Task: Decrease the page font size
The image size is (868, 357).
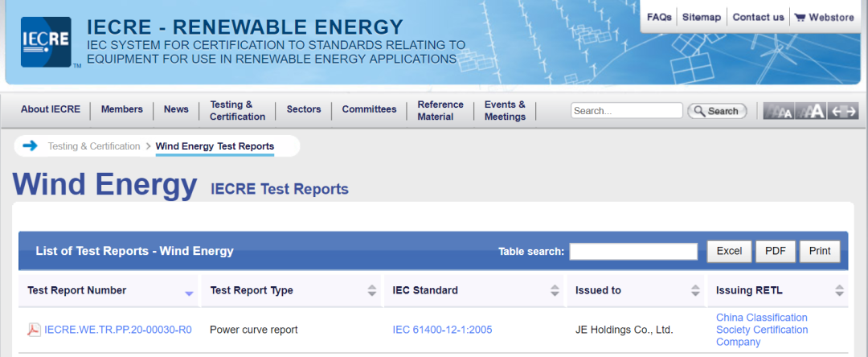Action: 778,111
